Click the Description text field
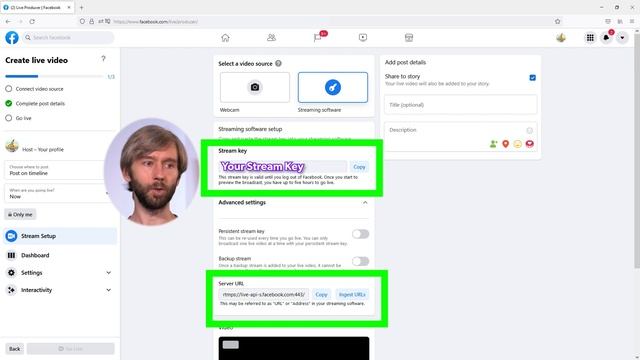This screenshot has height=360, width=640. point(460,136)
